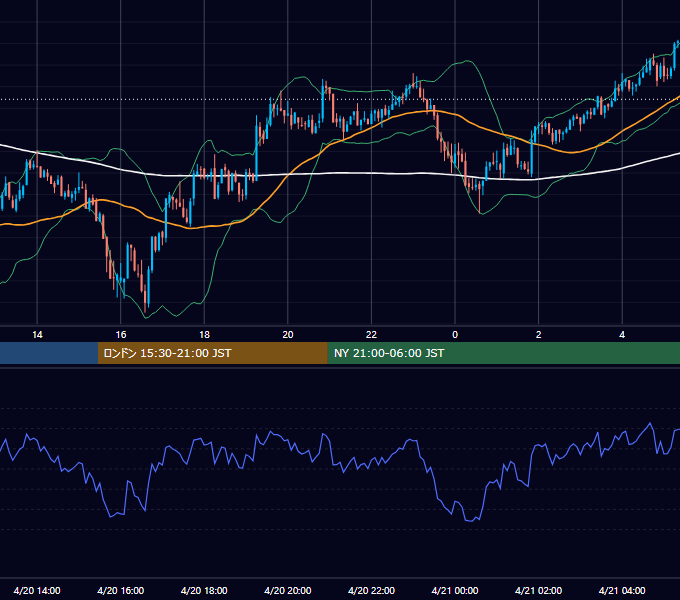The height and width of the screenshot is (600, 680).
Task: Click the 4/20 20:00 date label
Action: pyautogui.click(x=288, y=590)
